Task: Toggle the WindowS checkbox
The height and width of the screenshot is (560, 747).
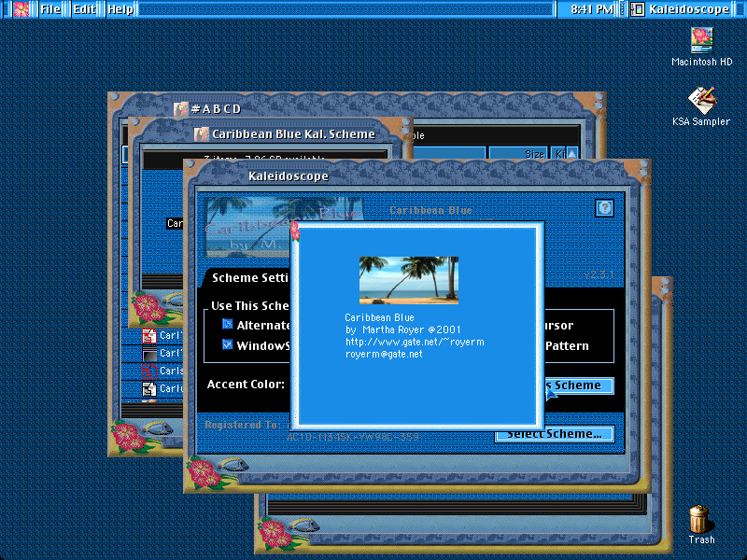Action: [227, 344]
